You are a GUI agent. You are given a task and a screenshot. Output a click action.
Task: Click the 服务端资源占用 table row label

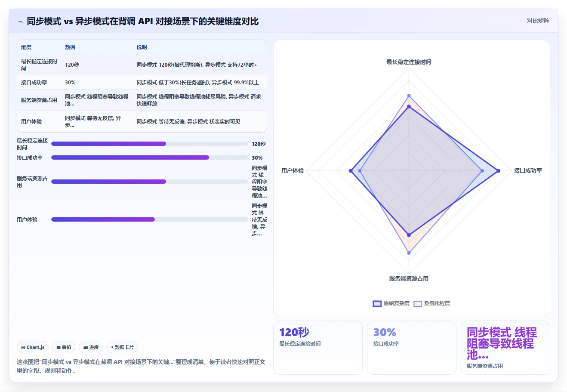click(39, 100)
